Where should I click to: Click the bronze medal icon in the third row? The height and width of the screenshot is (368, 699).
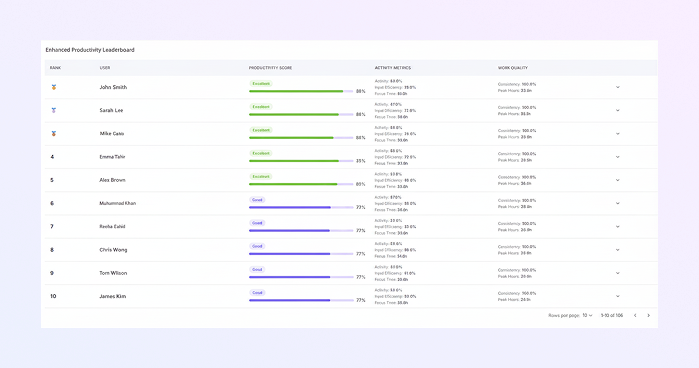coord(53,134)
